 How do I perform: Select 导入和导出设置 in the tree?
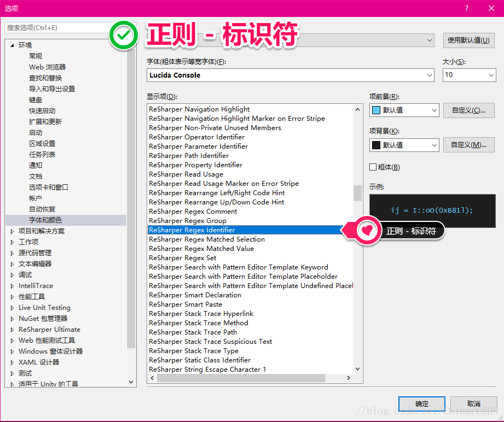click(52, 89)
